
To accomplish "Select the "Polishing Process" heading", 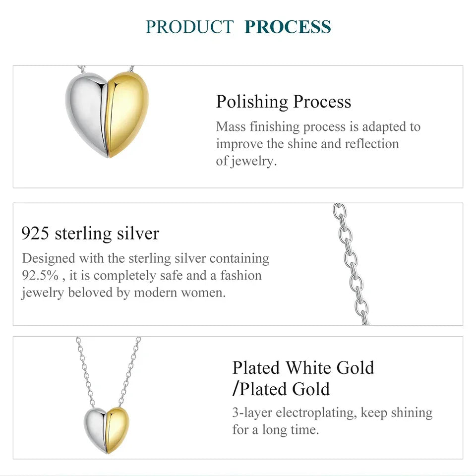I will click(284, 102).
